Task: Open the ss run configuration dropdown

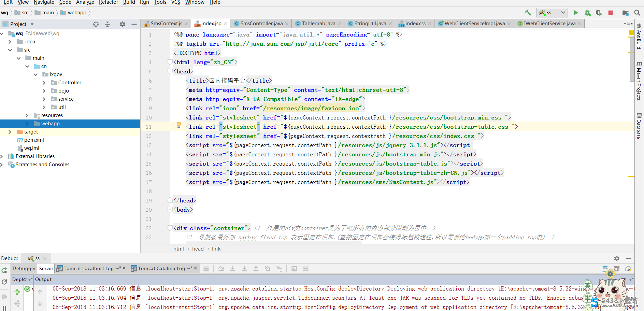Action: (552, 13)
